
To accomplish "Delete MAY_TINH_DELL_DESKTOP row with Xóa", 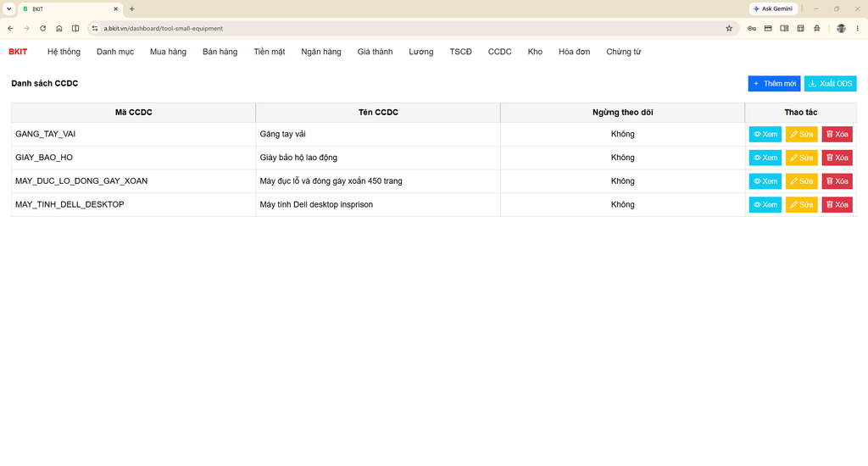I will (837, 205).
